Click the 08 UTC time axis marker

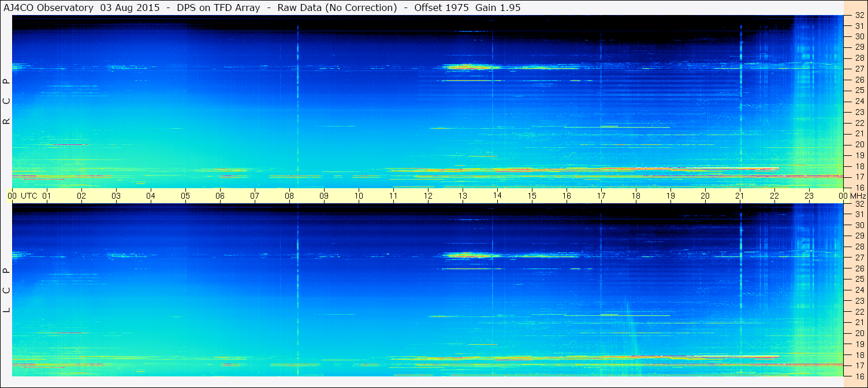[x=289, y=196]
